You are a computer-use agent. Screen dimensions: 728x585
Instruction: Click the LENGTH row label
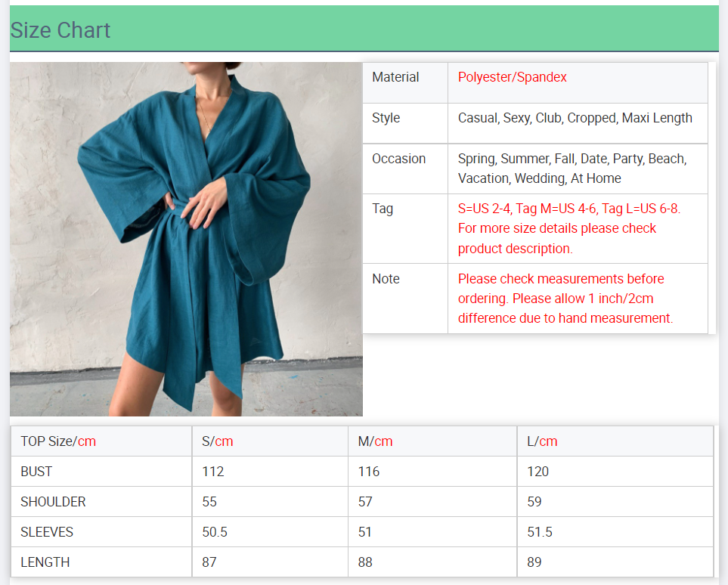[x=45, y=562]
